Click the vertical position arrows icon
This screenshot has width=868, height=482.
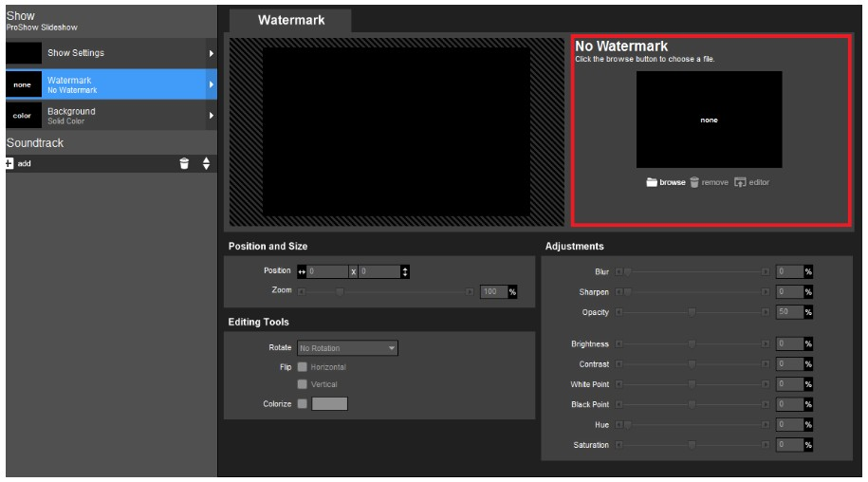point(405,271)
